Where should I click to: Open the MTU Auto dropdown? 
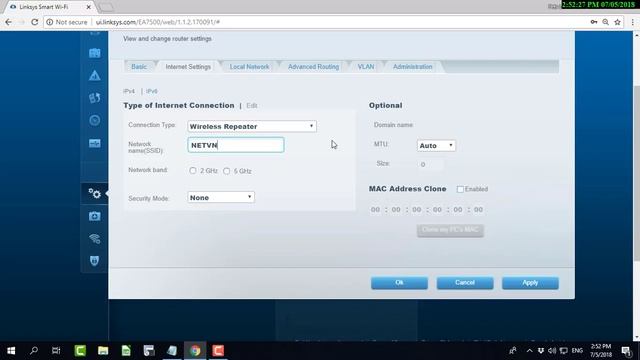tap(436, 145)
